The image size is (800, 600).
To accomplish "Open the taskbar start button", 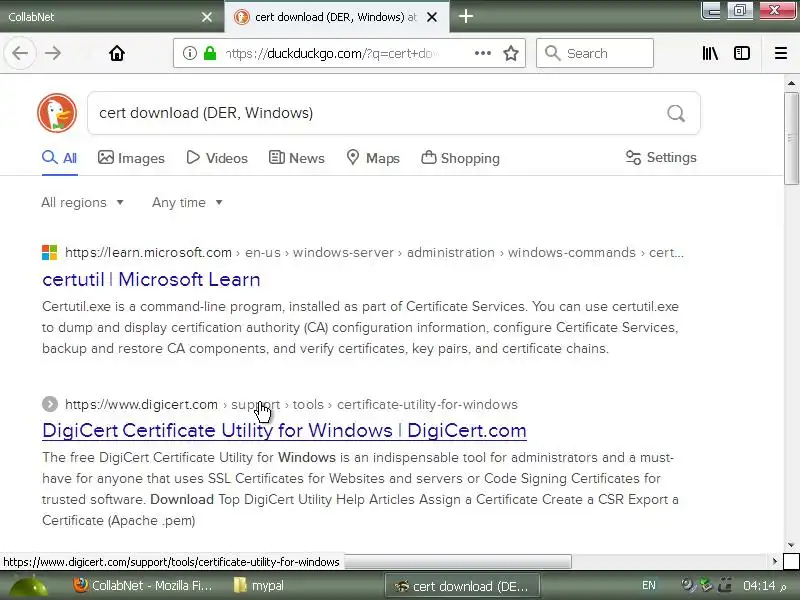I will 29,586.
